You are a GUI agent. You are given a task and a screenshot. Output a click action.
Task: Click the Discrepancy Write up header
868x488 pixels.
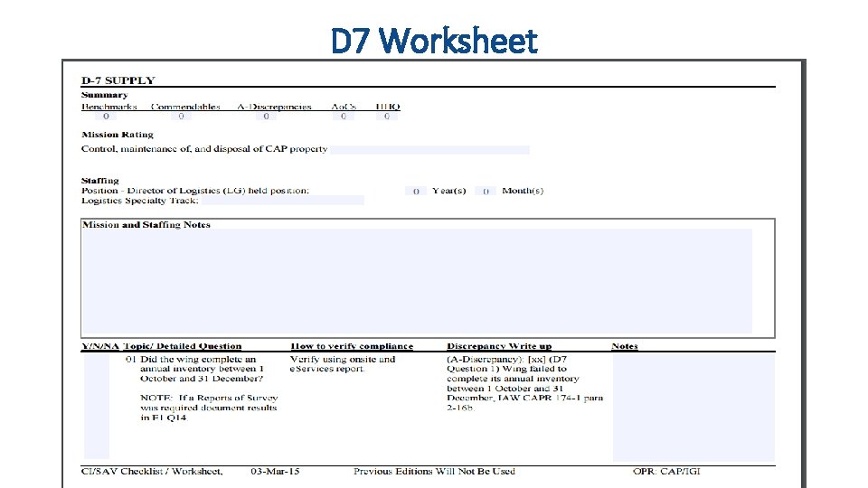pos(499,346)
